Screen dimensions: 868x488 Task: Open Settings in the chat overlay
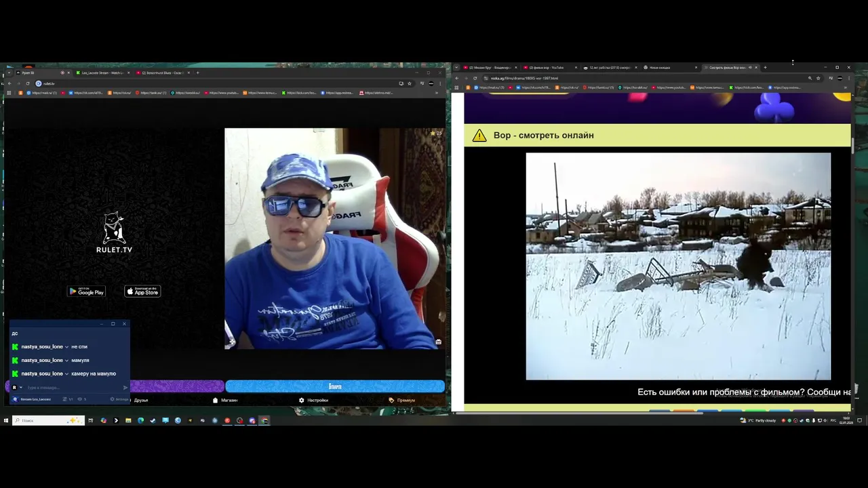(x=119, y=399)
